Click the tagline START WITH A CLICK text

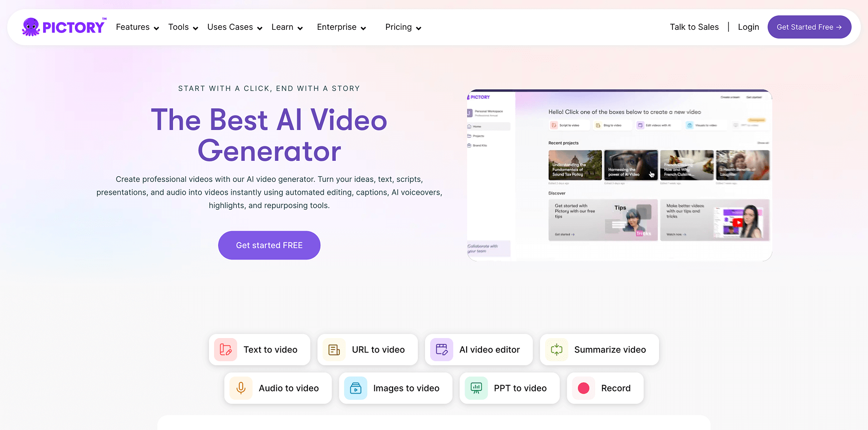[x=269, y=88]
